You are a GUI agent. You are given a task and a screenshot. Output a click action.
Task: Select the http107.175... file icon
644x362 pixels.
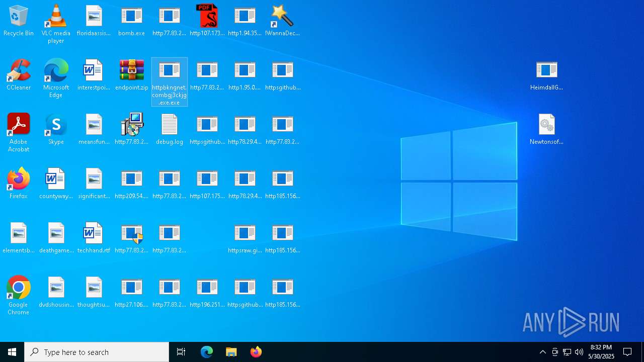point(207,184)
